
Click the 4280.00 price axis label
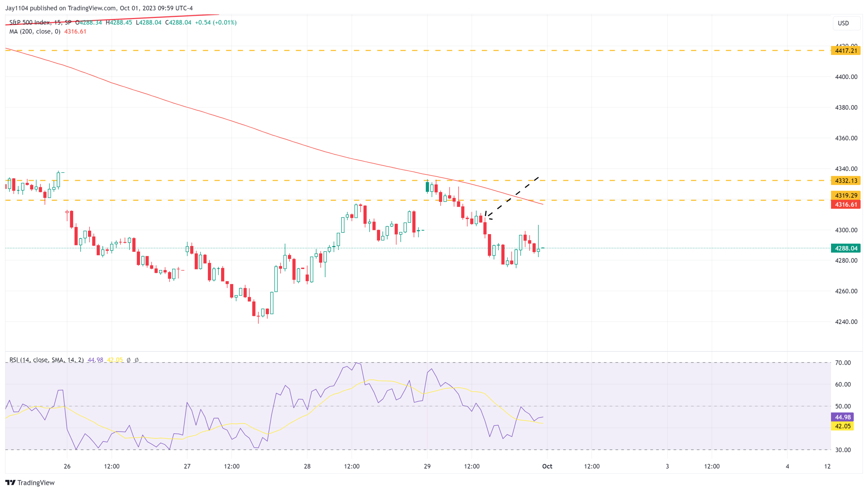click(x=846, y=261)
